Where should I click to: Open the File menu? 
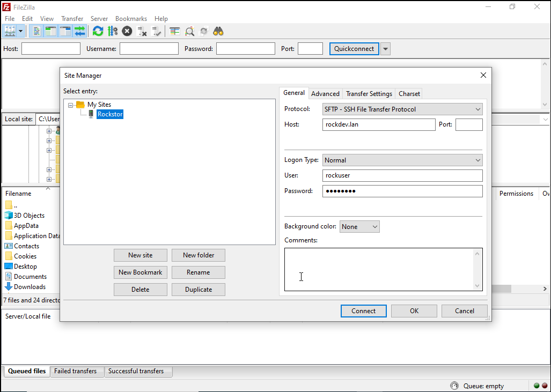click(x=10, y=19)
